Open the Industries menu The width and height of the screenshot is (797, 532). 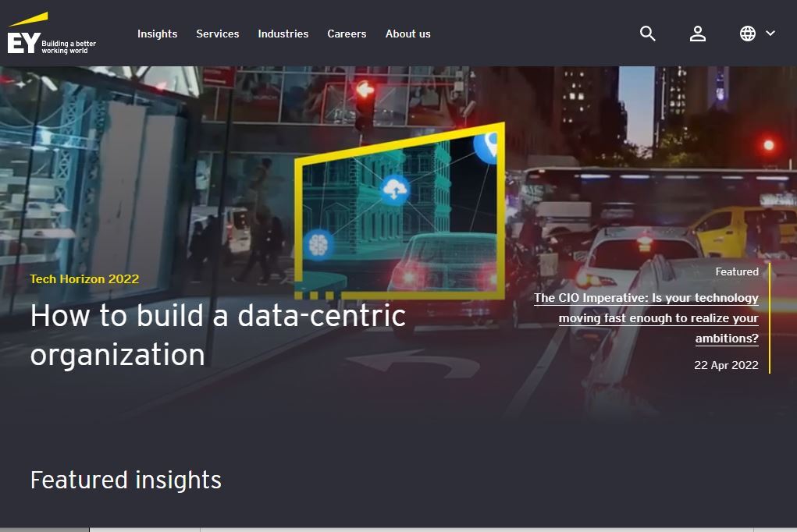(283, 34)
